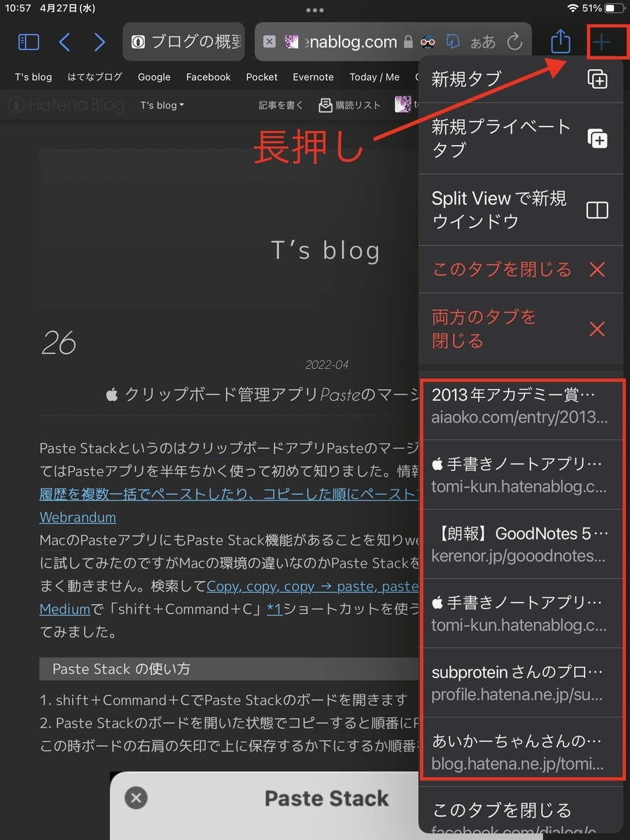Reload the current page
Viewport: 630px width, 840px height.
[x=514, y=42]
